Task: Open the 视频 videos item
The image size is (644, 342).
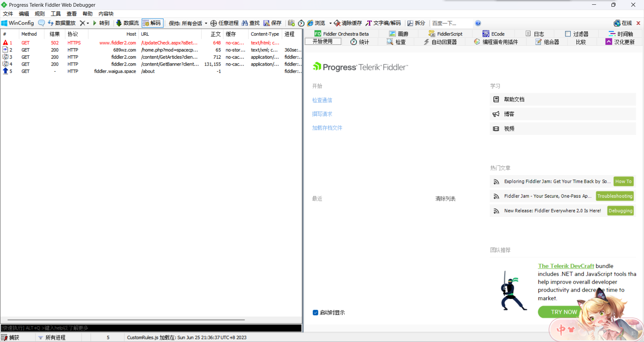Action: tap(562, 129)
